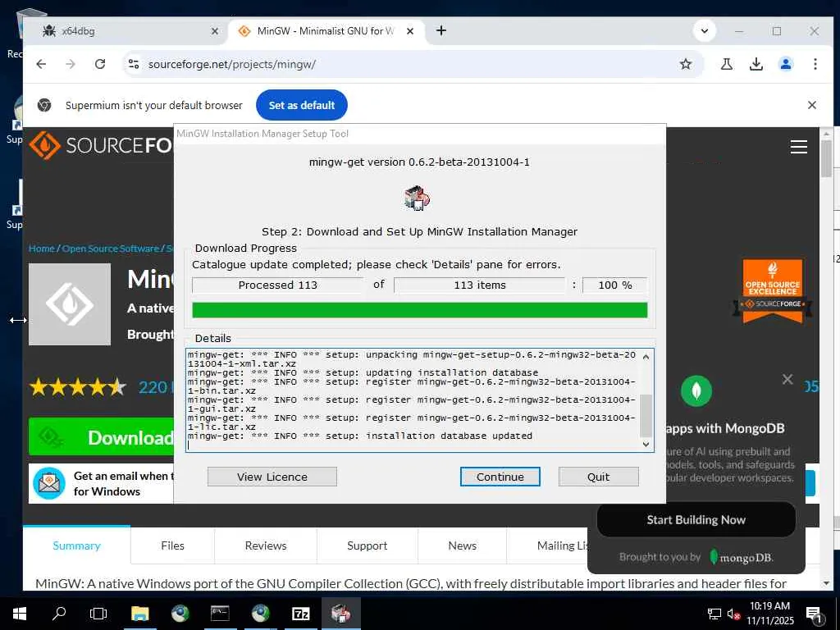Close the x64dbg browser tab
Viewport: 840px width, 630px height.
215,31
